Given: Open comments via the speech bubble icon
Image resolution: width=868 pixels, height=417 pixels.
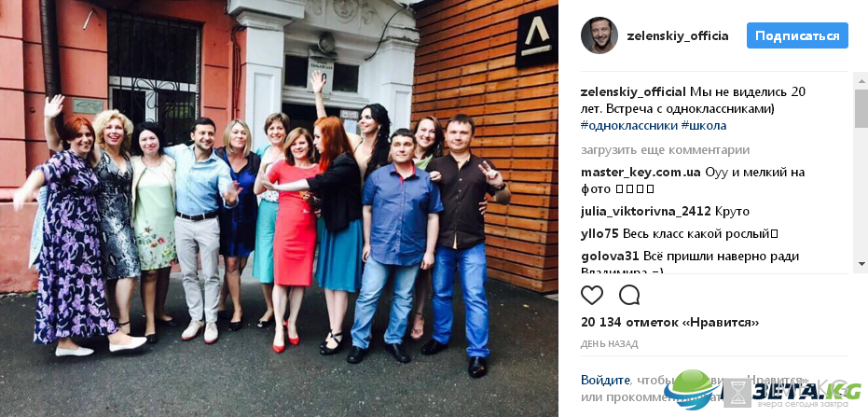Looking at the screenshot, I should click(628, 295).
